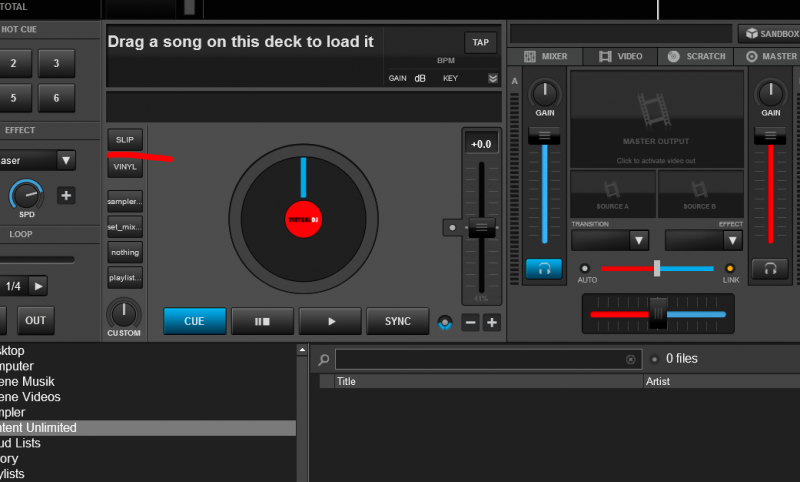Click the left blue volume fader handle
Viewport: 800px width, 482px height.
point(544,136)
